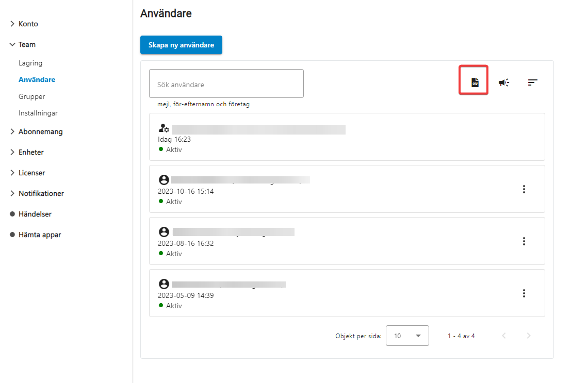588x383 pixels.
Task: Open the Händelser page
Action: coord(35,214)
